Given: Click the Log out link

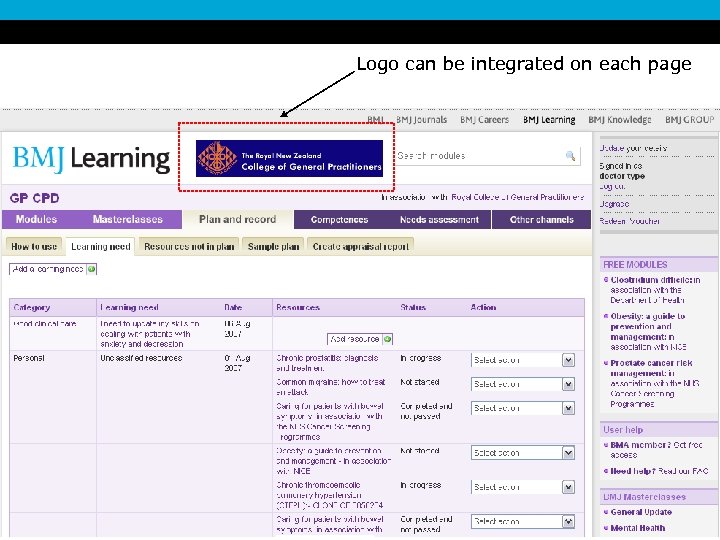Looking at the screenshot, I should pyautogui.click(x=612, y=186).
